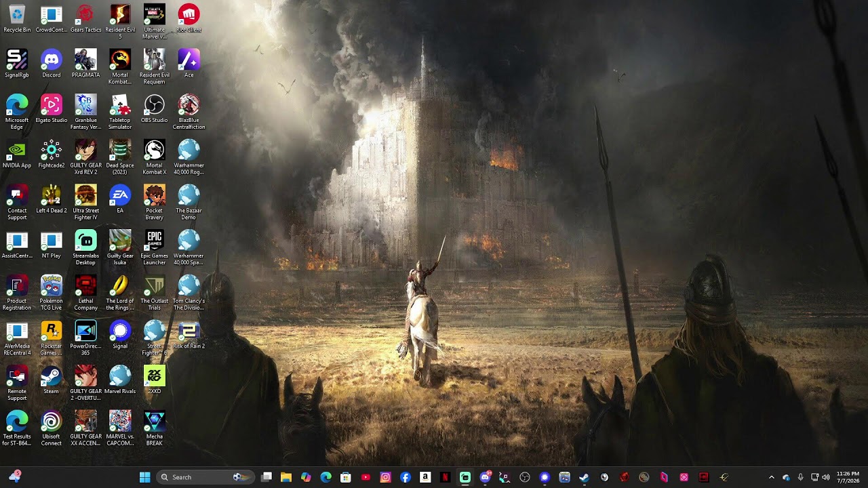The height and width of the screenshot is (488, 868).
Task: Click the Pokémon TCG Live icon
Action: (52, 293)
